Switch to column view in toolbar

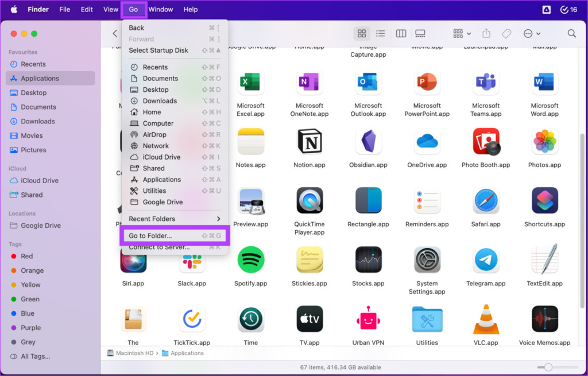pyautogui.click(x=401, y=34)
